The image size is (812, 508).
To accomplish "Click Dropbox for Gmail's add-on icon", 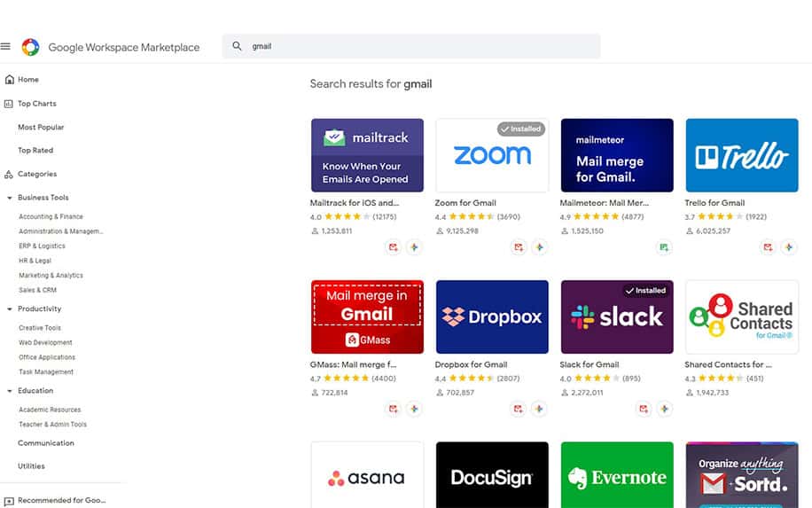I will [539, 409].
